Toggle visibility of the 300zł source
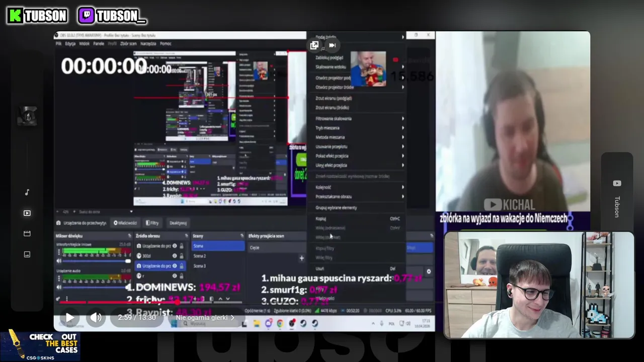Screen dimensions: 644x362 point(175,256)
